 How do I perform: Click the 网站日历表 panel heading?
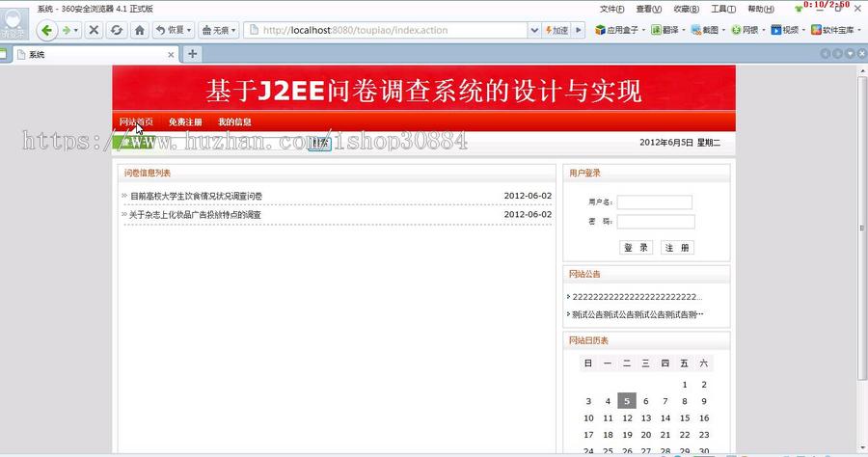(588, 340)
